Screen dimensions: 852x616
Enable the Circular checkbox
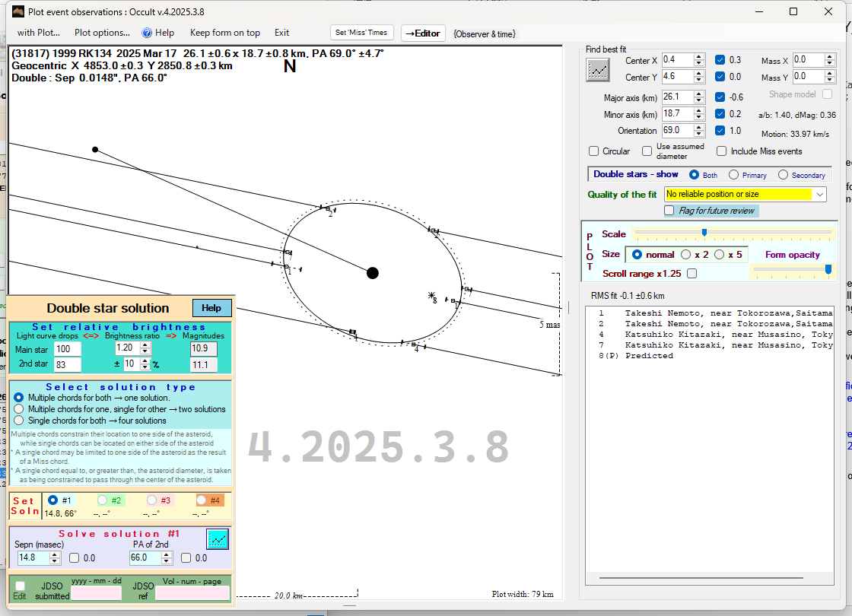pyautogui.click(x=594, y=151)
